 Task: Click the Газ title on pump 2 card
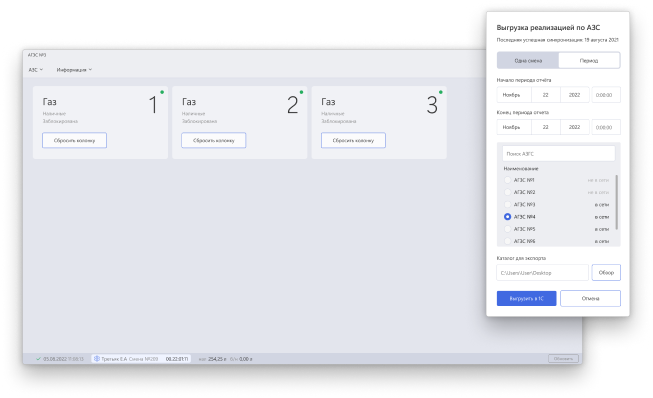click(189, 102)
